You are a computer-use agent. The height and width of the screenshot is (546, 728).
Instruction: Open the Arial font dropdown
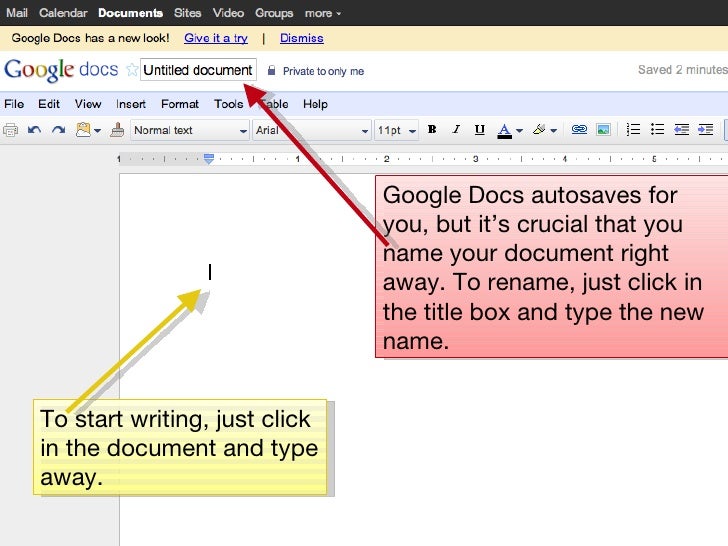coord(312,130)
